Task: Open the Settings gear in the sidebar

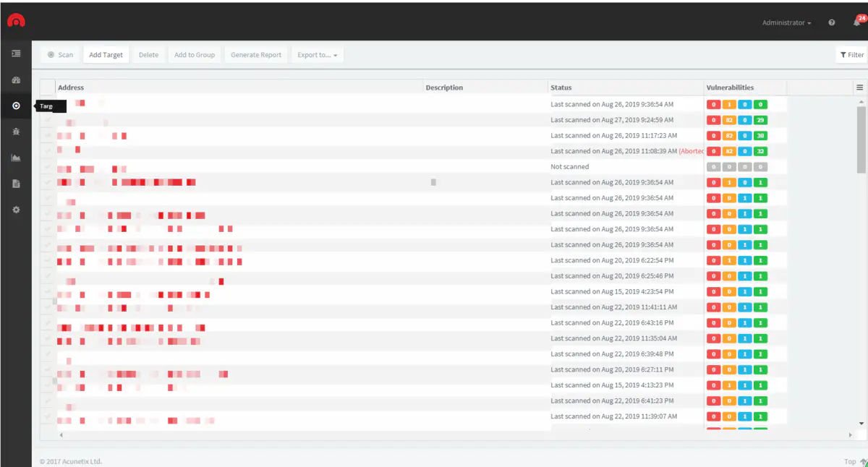Action: (x=16, y=210)
